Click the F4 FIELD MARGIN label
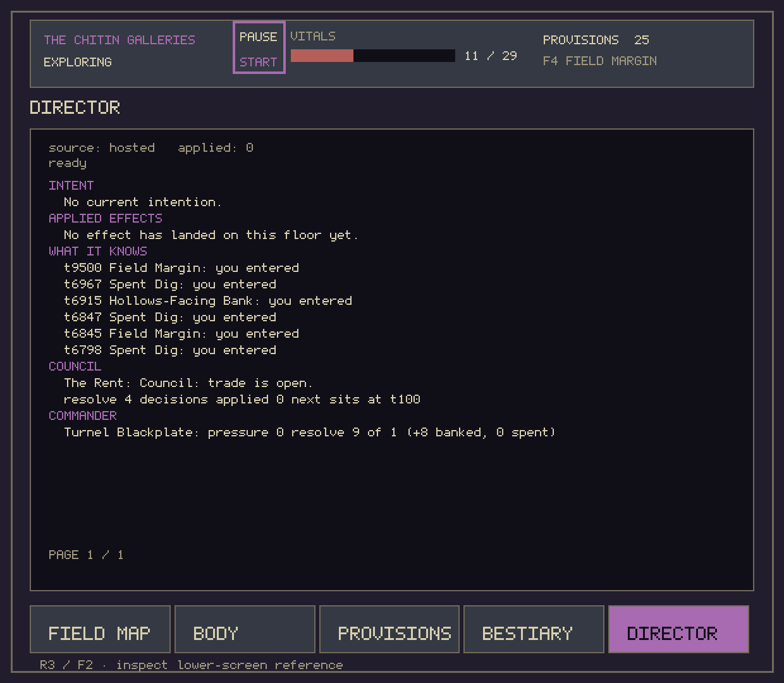The height and width of the screenshot is (683, 784). tap(599, 61)
